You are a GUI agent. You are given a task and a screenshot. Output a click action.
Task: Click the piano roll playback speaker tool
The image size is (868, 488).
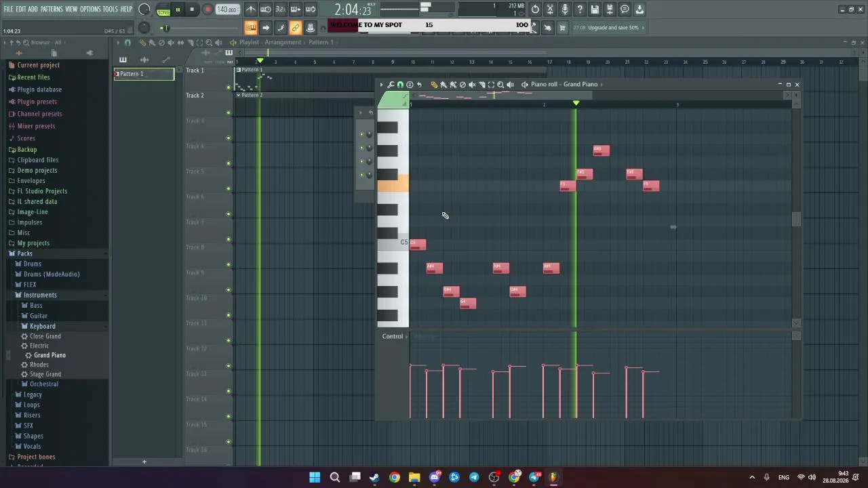tap(510, 85)
